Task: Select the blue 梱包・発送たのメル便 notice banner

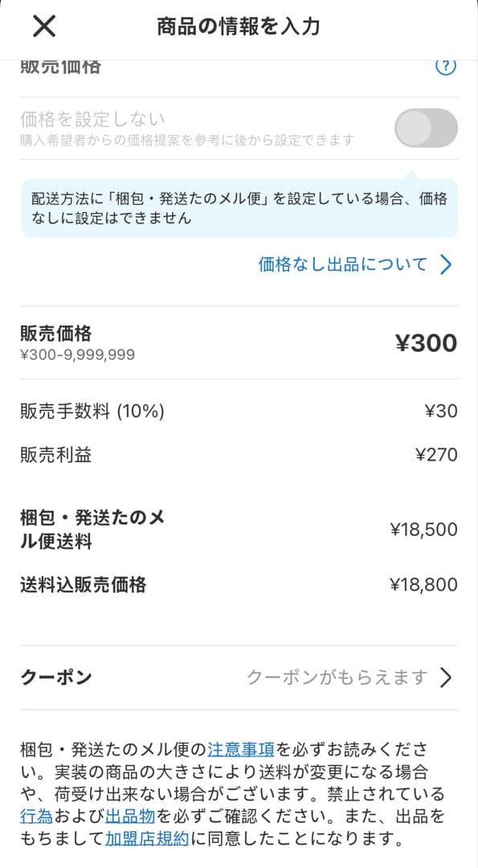Action: pyautogui.click(x=239, y=208)
